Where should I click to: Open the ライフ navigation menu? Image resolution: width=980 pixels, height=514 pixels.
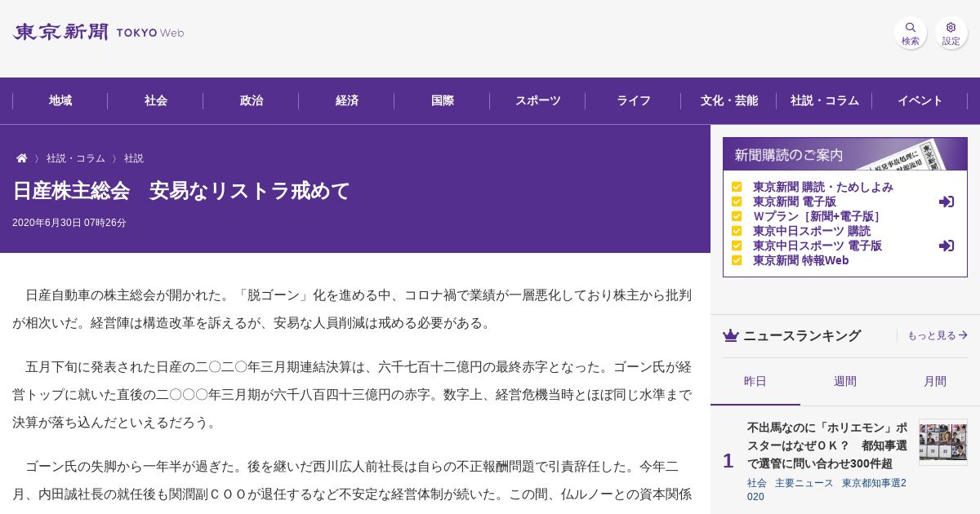pyautogui.click(x=634, y=101)
